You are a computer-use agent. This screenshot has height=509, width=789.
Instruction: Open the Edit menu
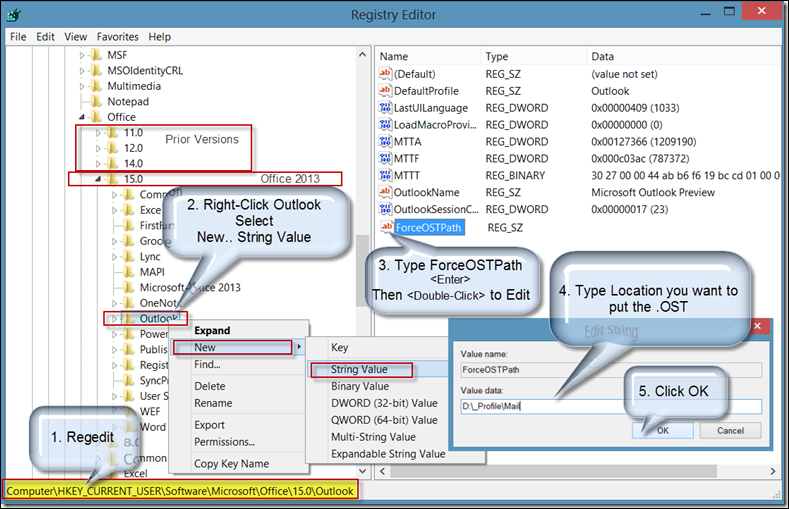pos(45,37)
